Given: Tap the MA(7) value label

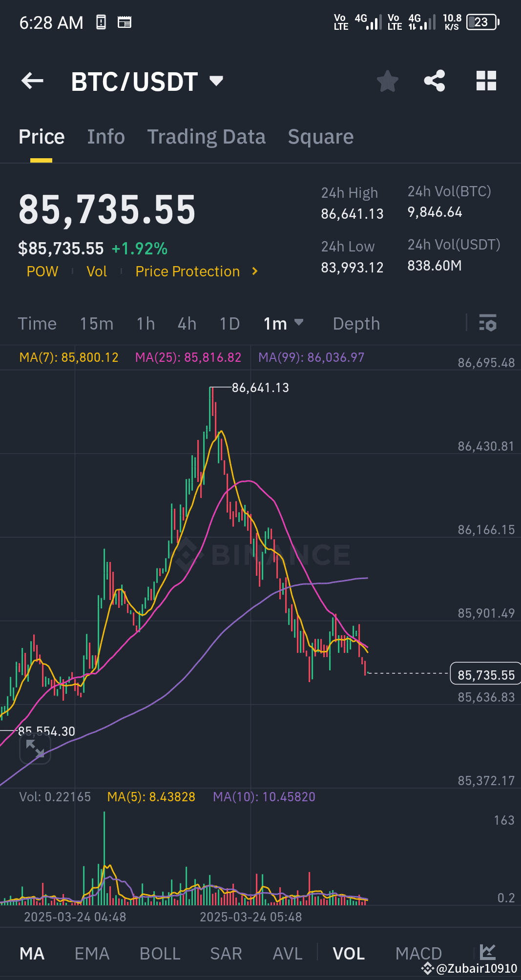Looking at the screenshot, I should click(69, 357).
